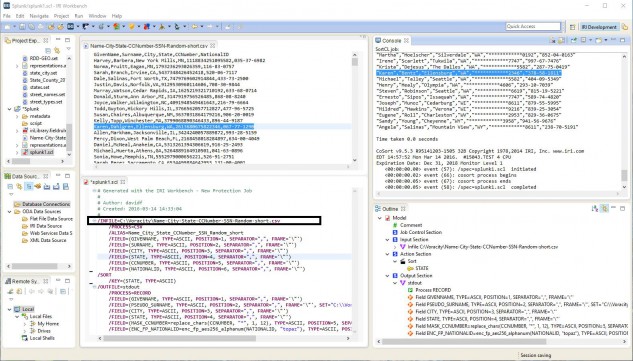Collapse the Splunk project folder
The image size is (633, 361).
[x=10, y=109]
